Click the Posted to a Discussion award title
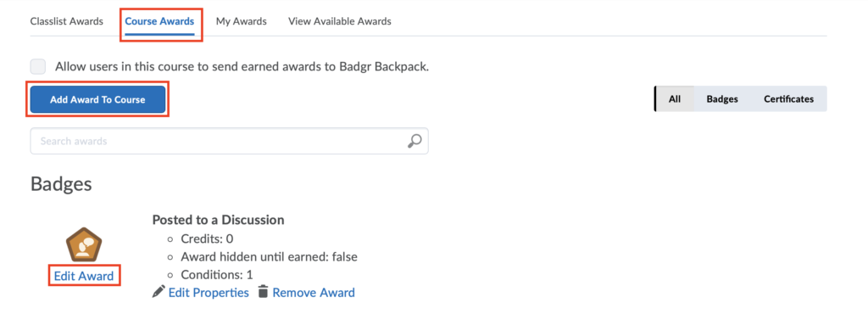Image resolution: width=868 pixels, height=331 pixels. 218,220
